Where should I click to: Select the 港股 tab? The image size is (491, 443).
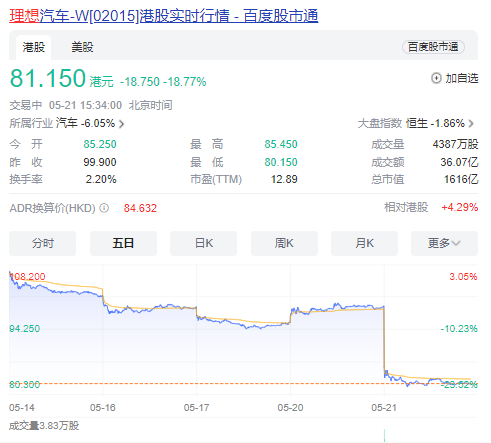pos(34,47)
